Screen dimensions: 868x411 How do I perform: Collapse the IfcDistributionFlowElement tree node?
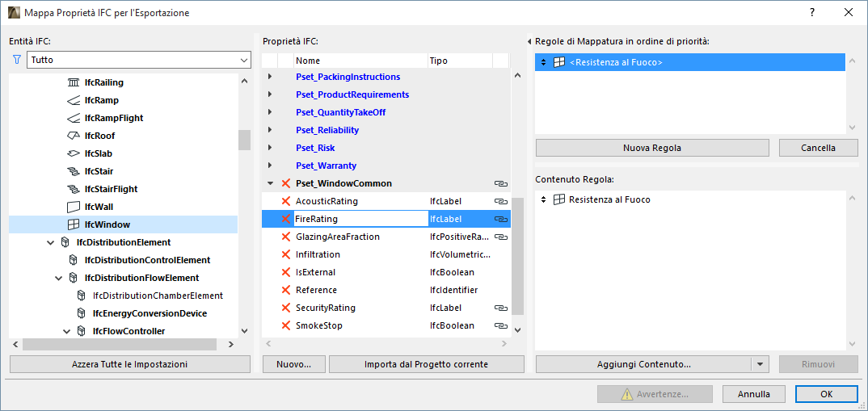tap(58, 278)
